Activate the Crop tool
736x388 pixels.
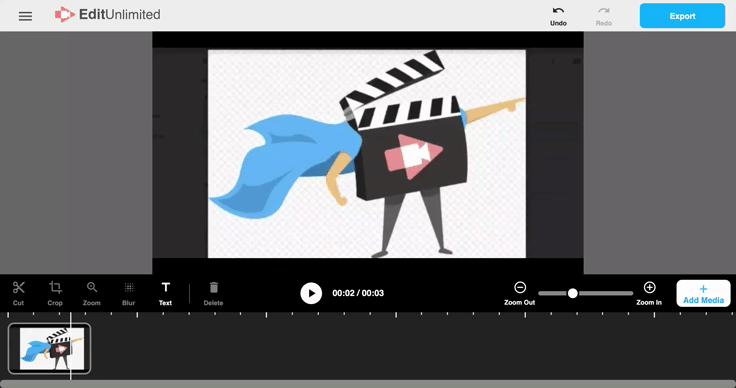55,293
